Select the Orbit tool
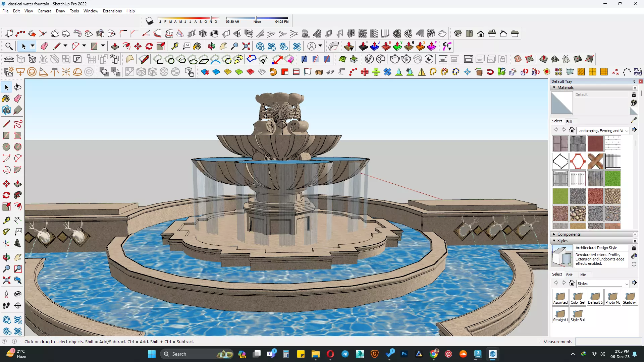Screen dimensions: 644x362 click(6, 257)
